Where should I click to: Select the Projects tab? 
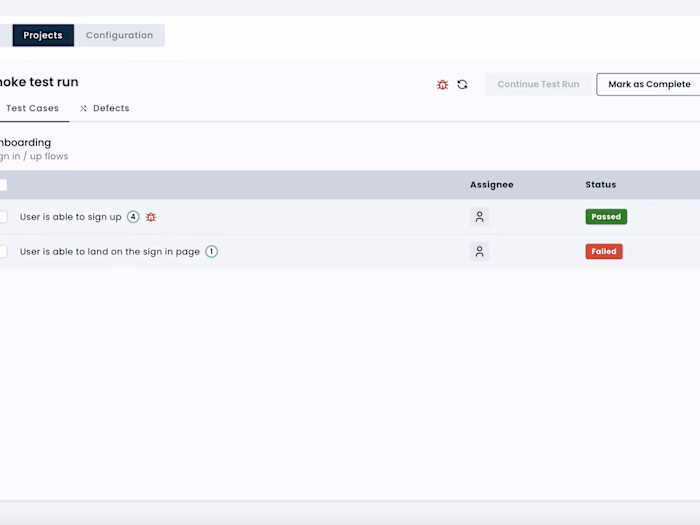pos(43,35)
